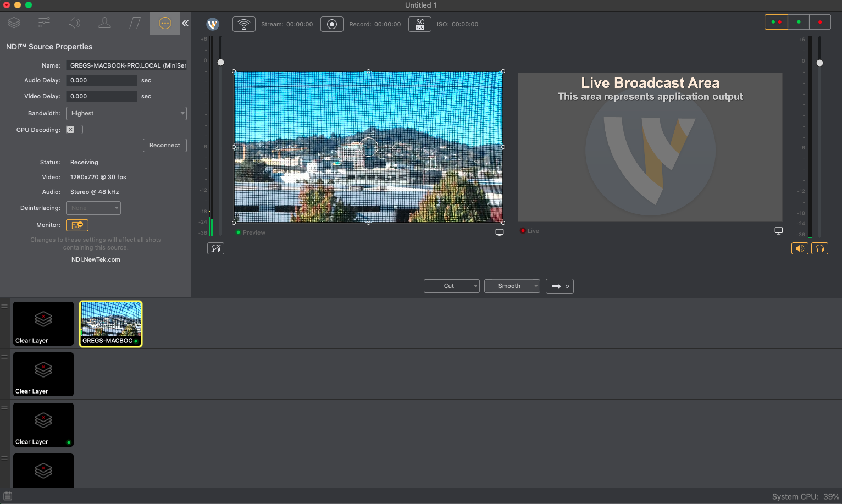The height and width of the screenshot is (504, 842).
Task: Switch to the Source Properties ellipsis tab
Action: (165, 23)
